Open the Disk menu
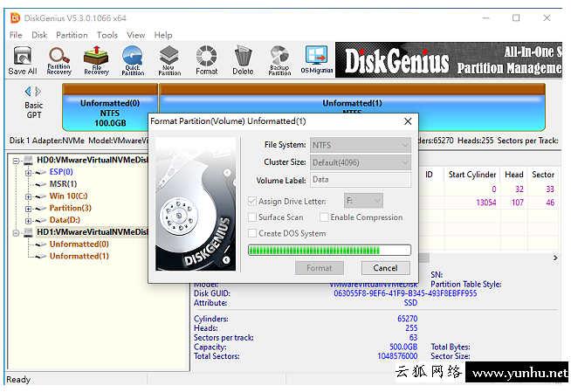571x392 pixels. coord(39,35)
